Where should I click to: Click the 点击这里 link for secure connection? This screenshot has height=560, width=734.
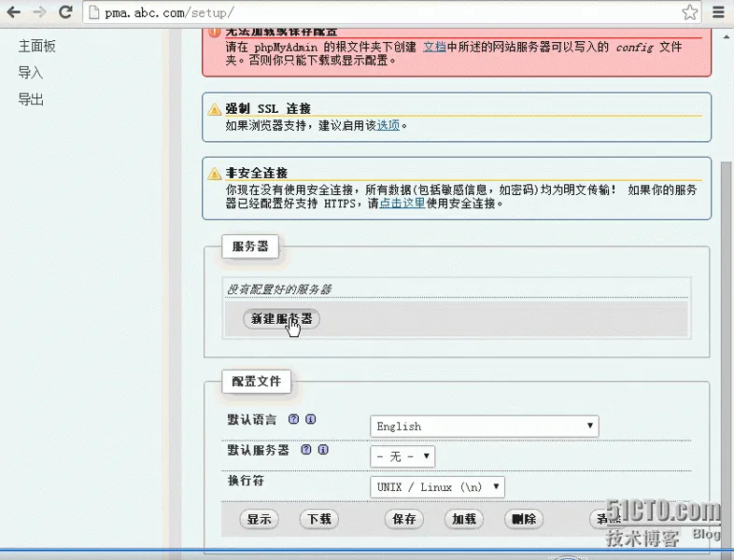[402, 203]
